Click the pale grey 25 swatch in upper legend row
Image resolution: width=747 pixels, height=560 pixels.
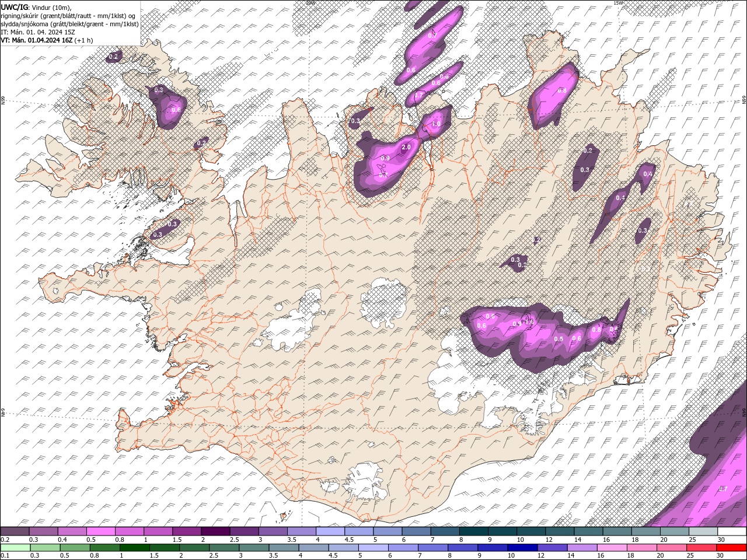[703, 531]
